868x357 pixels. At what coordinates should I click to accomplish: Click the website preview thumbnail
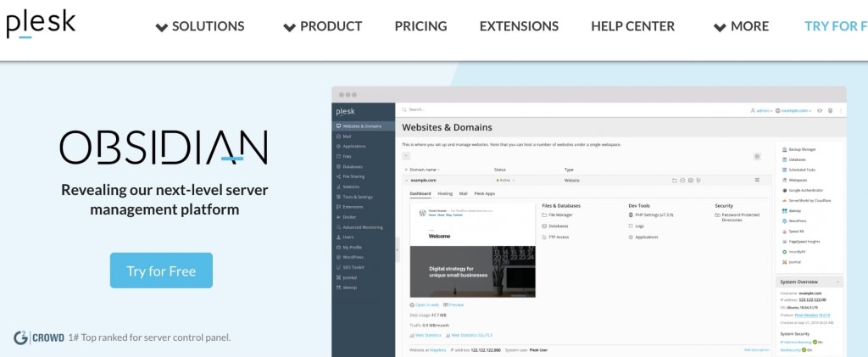473,249
